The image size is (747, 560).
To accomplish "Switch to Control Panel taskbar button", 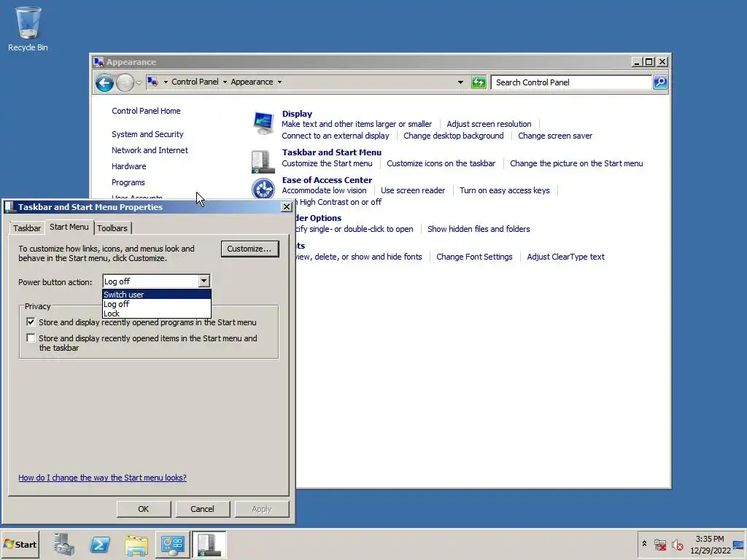I will tap(172, 544).
